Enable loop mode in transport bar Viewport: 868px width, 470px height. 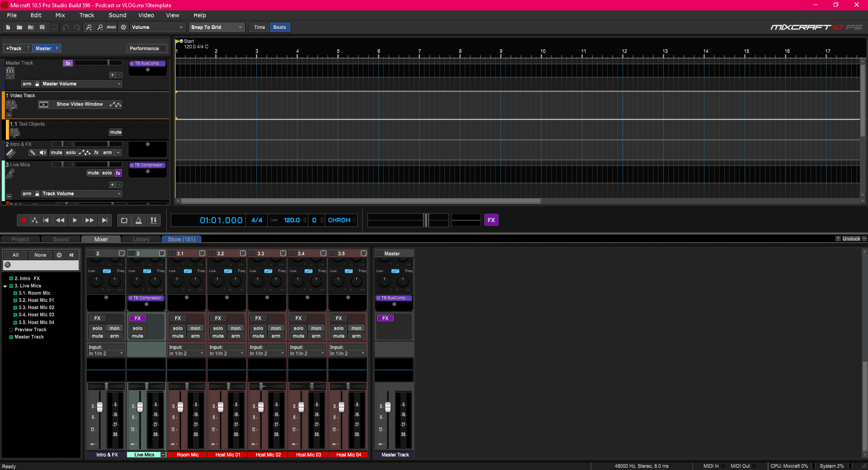pos(124,221)
